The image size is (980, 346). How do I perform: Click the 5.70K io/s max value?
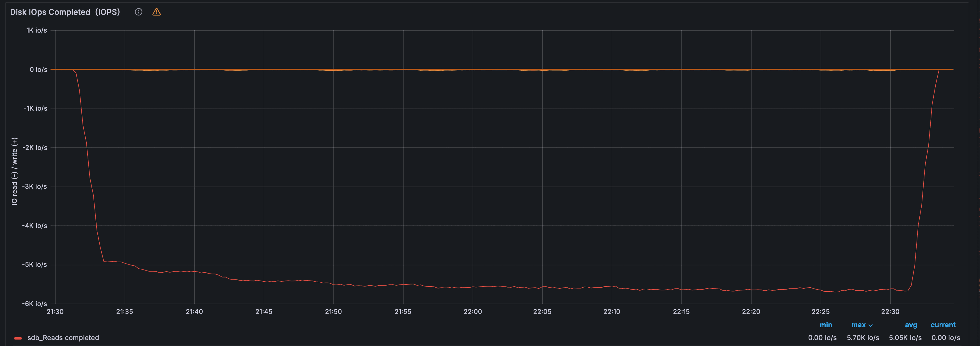tap(863, 338)
